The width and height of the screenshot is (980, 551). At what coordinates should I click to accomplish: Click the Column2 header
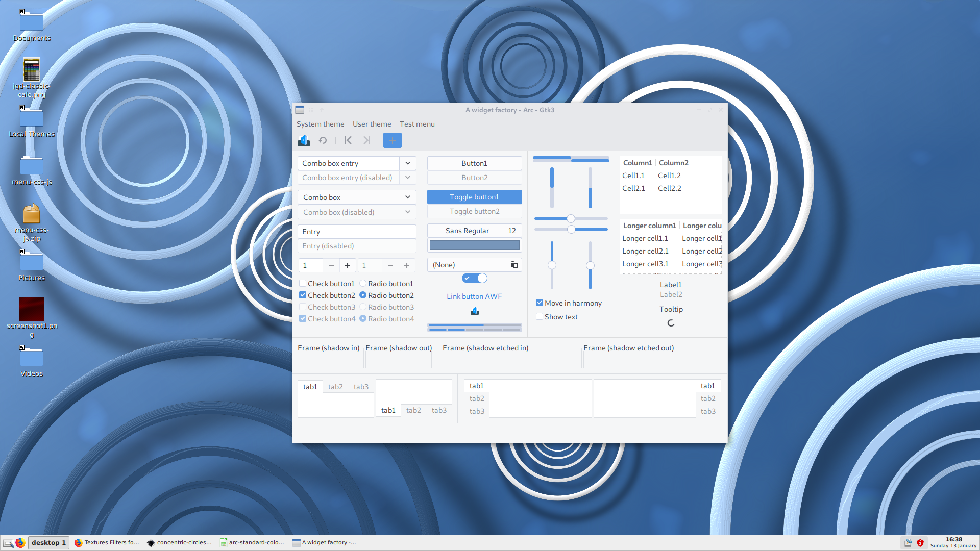674,163
